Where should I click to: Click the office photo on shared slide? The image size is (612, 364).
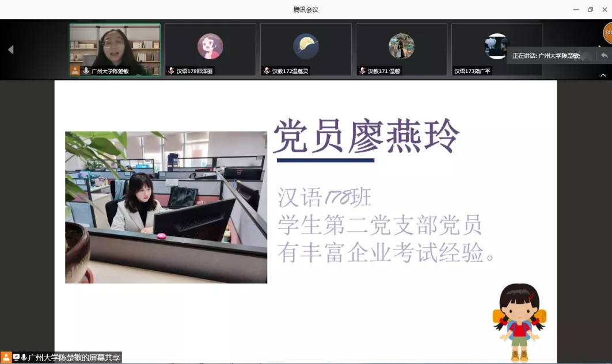point(166,207)
